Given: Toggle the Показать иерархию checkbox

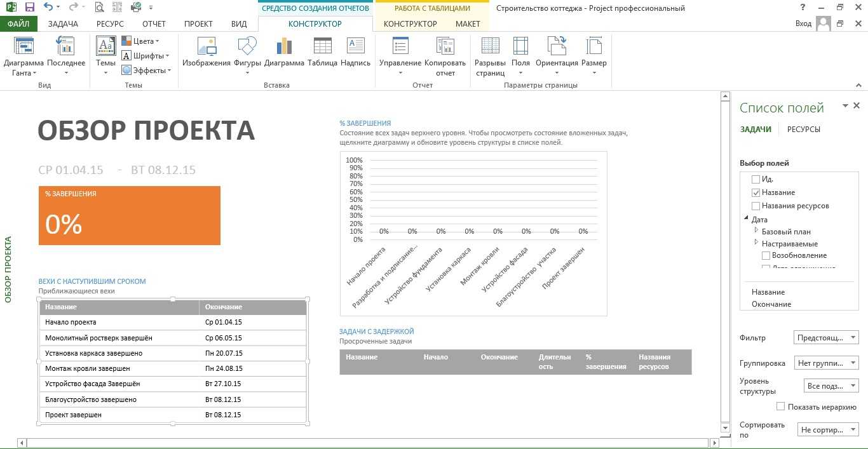Looking at the screenshot, I should point(781,406).
